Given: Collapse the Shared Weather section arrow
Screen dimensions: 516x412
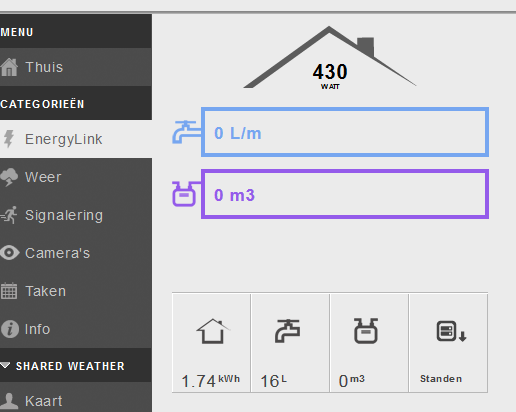Looking at the screenshot, I should click(5, 366).
